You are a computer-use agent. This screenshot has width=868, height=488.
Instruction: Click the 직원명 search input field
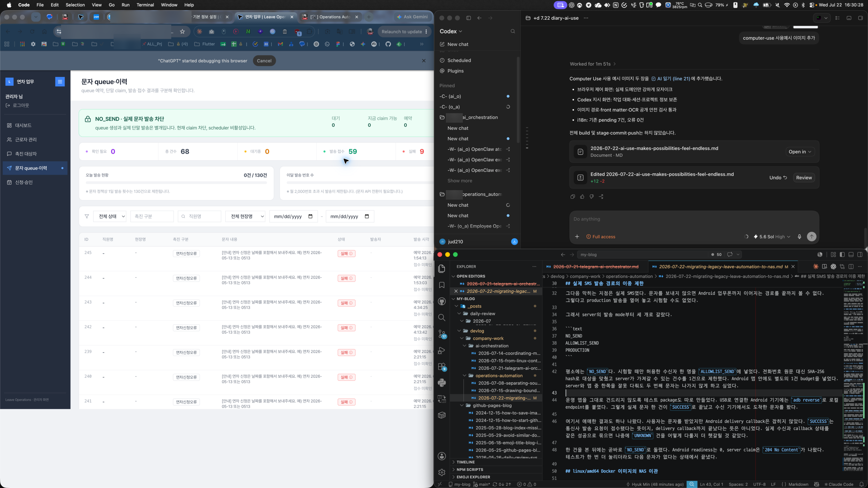tap(199, 216)
